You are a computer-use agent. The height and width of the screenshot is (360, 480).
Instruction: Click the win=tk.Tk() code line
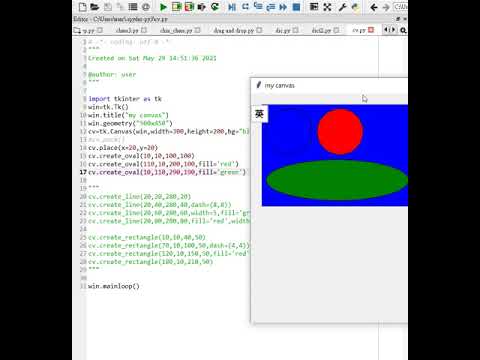108,107
